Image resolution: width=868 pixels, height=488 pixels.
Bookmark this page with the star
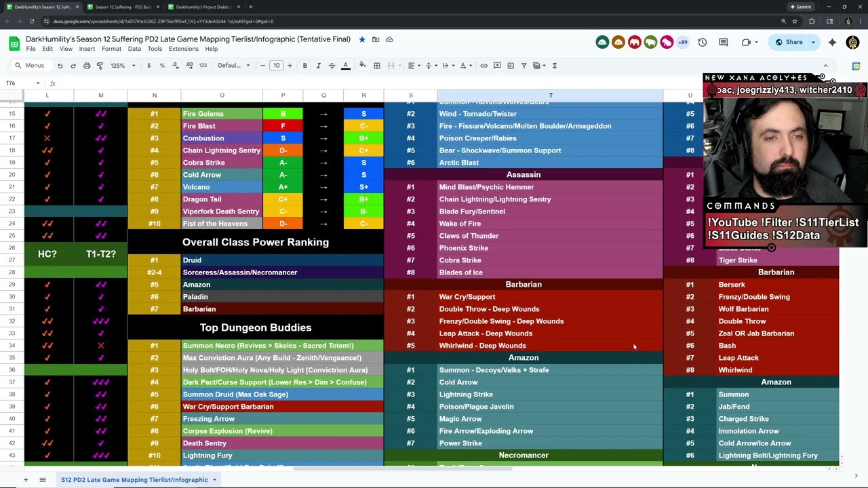click(795, 21)
